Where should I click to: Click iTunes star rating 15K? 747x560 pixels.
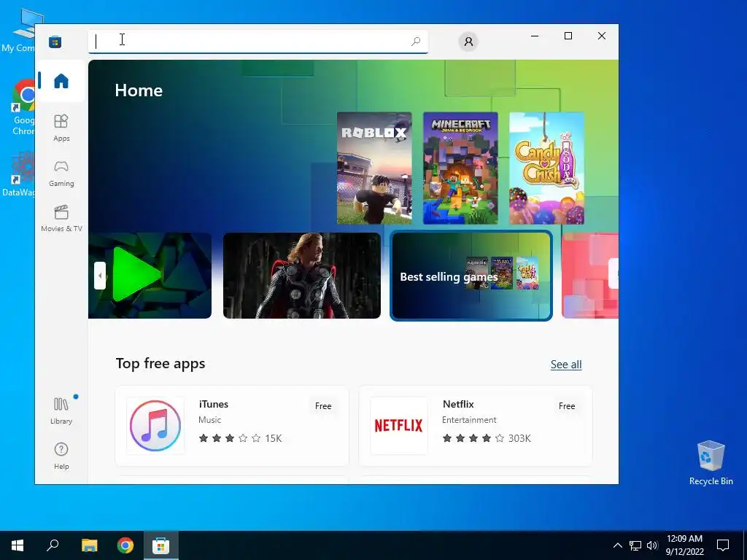(x=240, y=438)
